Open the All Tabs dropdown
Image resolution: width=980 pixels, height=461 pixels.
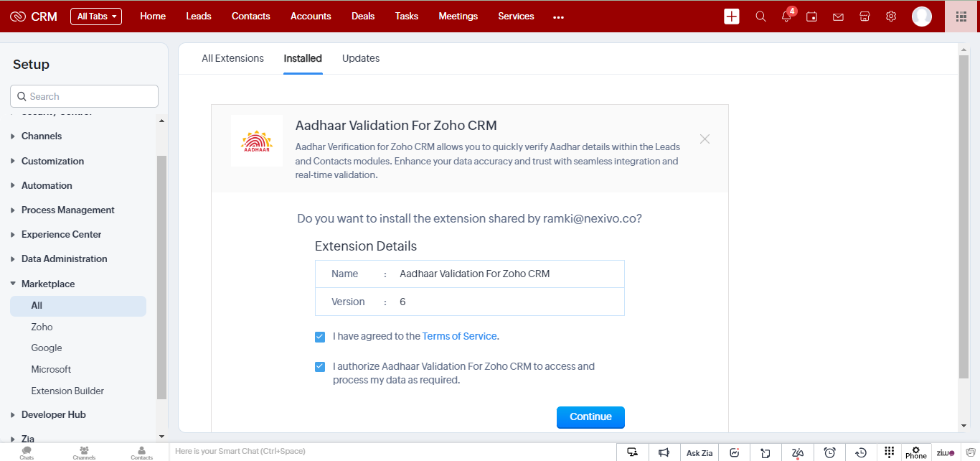click(96, 17)
